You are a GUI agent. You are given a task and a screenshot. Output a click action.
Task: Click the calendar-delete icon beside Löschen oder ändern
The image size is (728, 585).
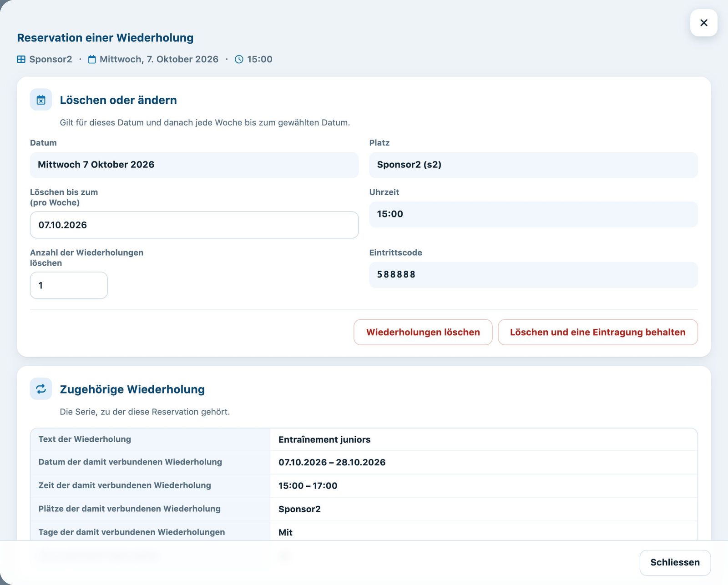41,100
